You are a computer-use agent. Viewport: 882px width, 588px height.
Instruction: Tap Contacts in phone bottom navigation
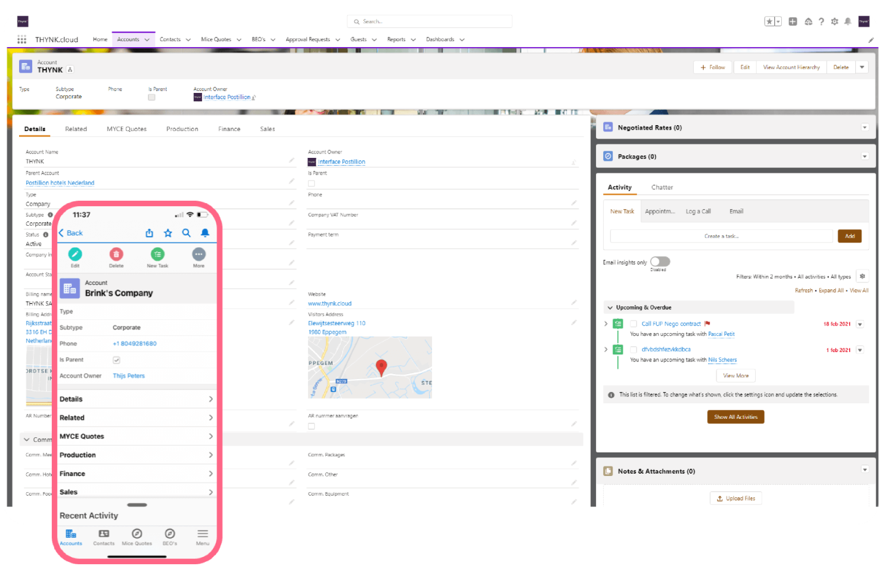tap(104, 537)
